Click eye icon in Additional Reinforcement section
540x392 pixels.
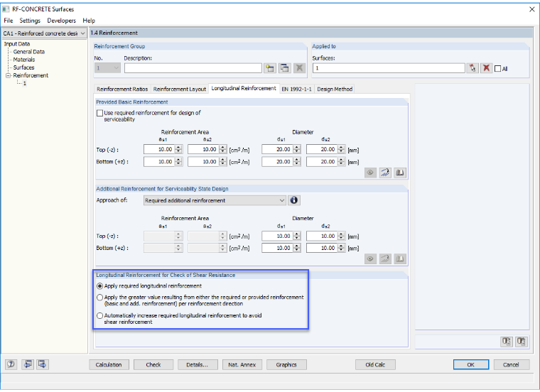(370, 258)
